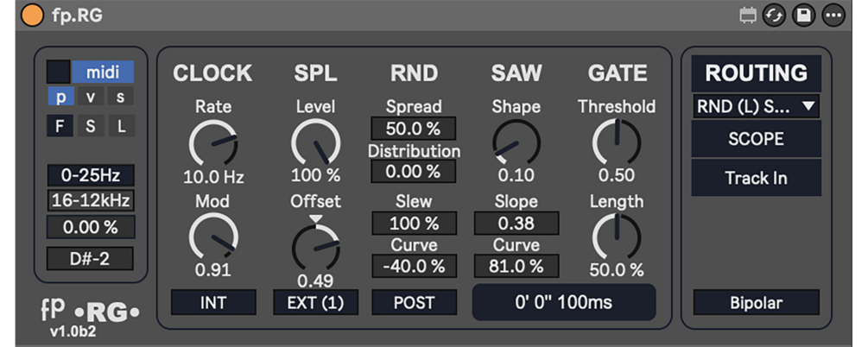Switch to the SCOPE routing tab
The width and height of the screenshot is (868, 347).
[x=756, y=139]
